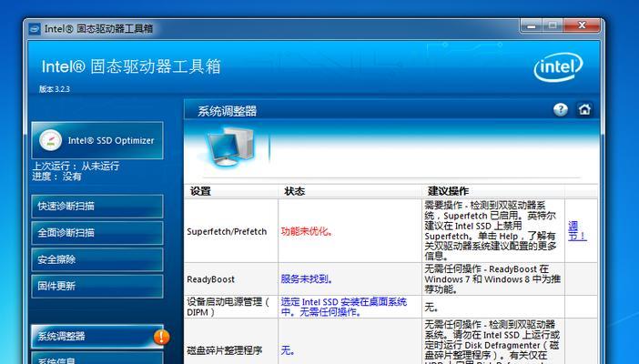Image resolution: width=639 pixels, height=364 pixels.
Task: Click the Intel app icon in title bar
Action: [35, 29]
